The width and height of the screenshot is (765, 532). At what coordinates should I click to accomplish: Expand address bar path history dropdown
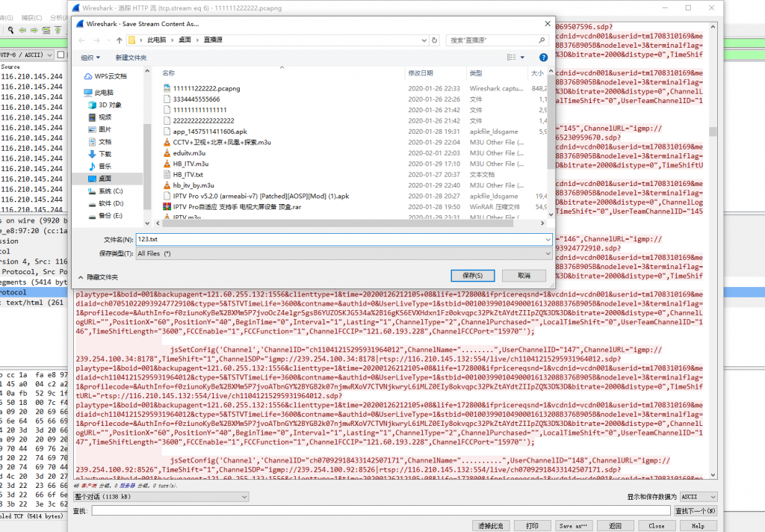[424, 40]
